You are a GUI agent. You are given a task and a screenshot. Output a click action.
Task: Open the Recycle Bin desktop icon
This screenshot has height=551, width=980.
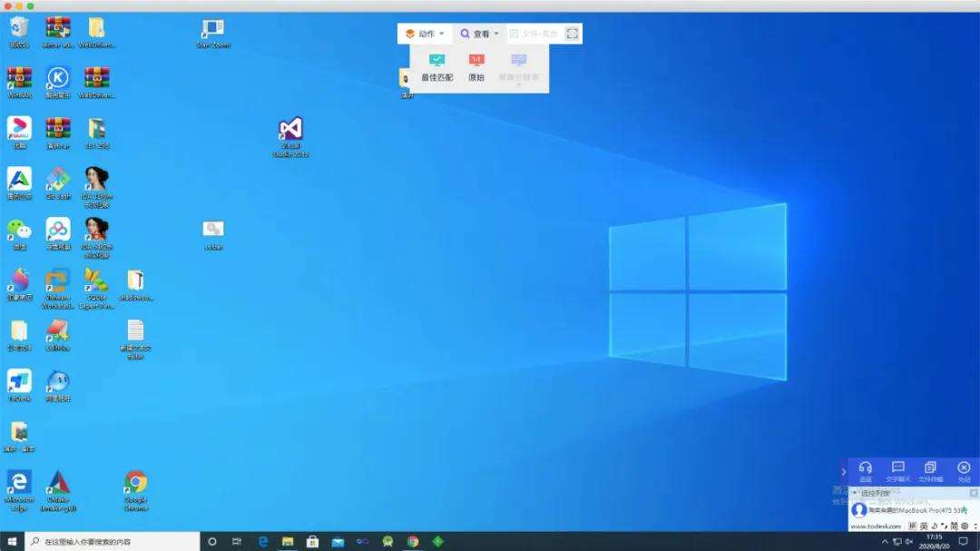19,33
